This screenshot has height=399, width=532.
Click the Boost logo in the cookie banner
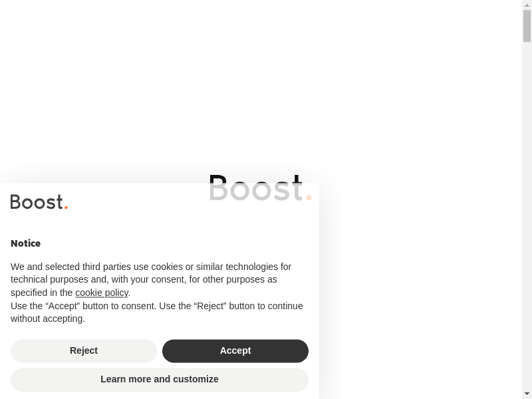[x=39, y=202]
